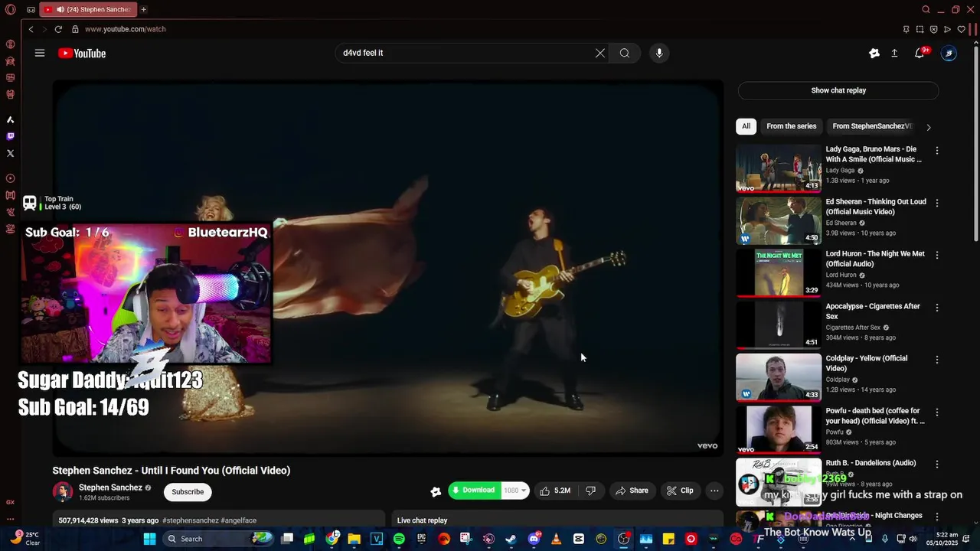The width and height of the screenshot is (980, 551).
Task: Open the Thinking Out Loud thumbnail
Action: [x=779, y=221]
